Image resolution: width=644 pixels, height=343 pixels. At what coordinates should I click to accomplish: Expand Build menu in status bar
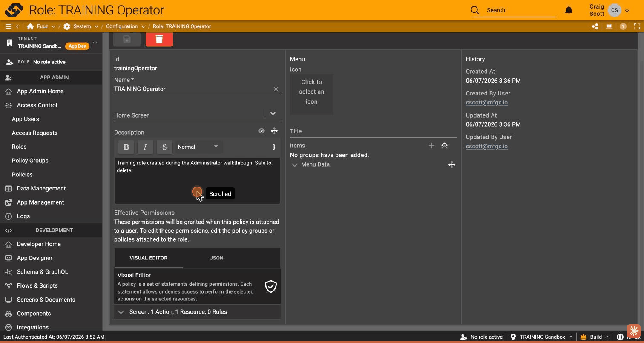tap(595, 337)
